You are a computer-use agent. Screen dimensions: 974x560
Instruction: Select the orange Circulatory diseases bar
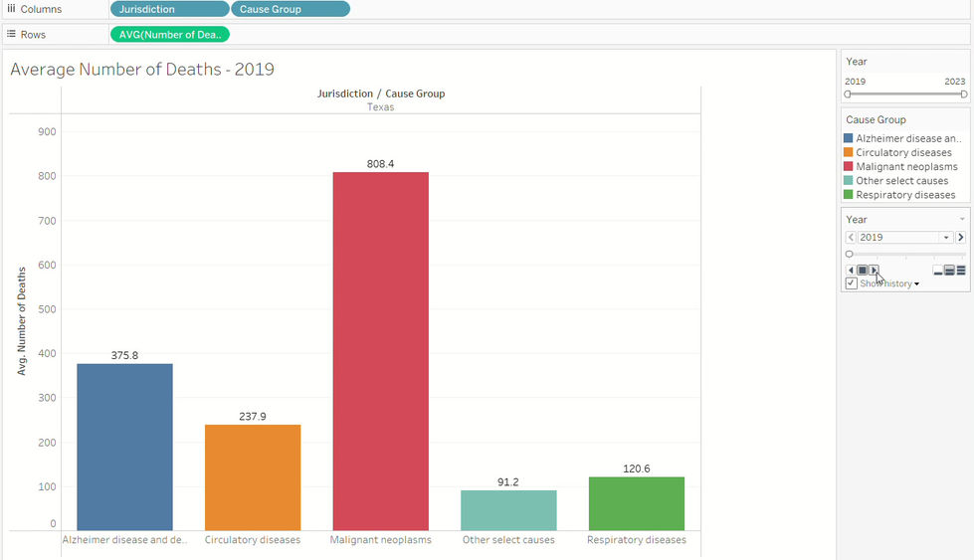click(x=253, y=477)
